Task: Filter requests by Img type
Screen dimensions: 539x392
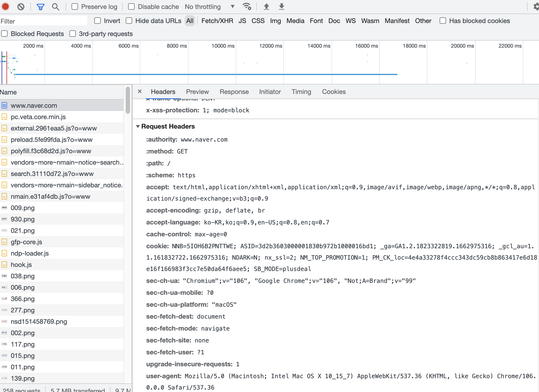Action: click(x=275, y=21)
